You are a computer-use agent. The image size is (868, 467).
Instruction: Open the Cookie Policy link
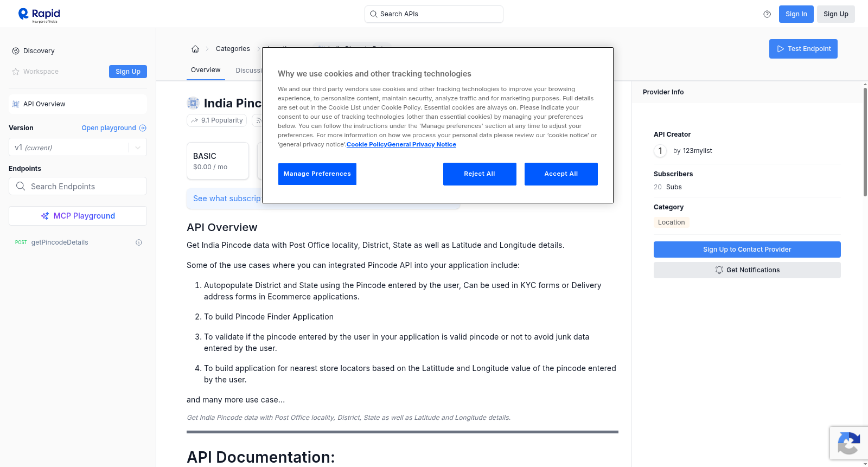coord(367,145)
